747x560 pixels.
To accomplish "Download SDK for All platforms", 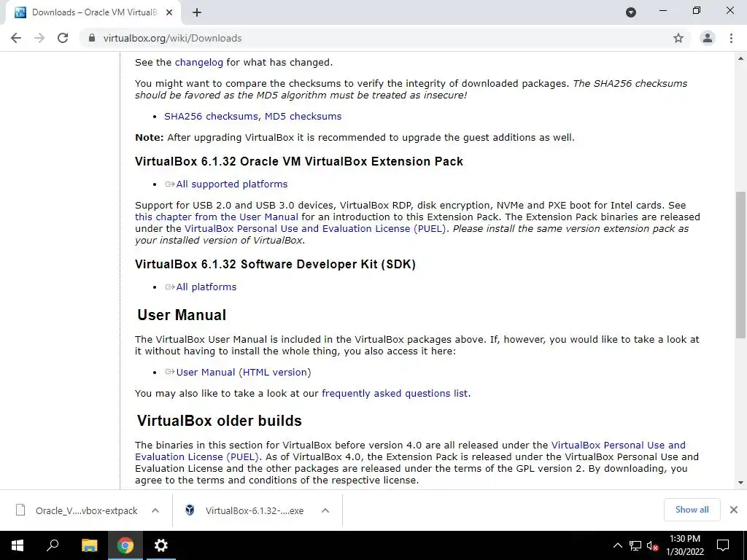I will [x=206, y=287].
